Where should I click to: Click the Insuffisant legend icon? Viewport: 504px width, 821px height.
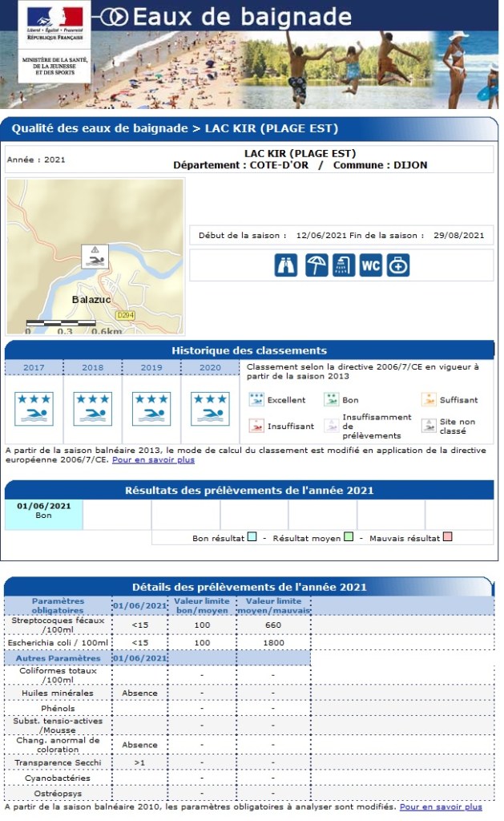pyautogui.click(x=256, y=426)
